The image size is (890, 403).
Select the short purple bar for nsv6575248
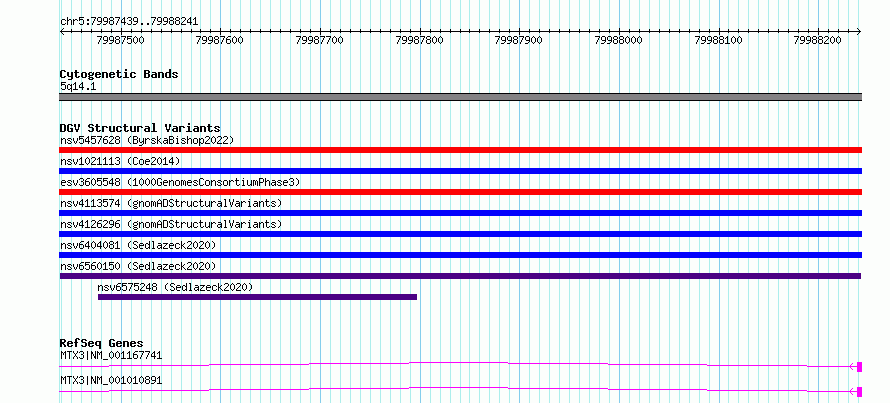257,297
